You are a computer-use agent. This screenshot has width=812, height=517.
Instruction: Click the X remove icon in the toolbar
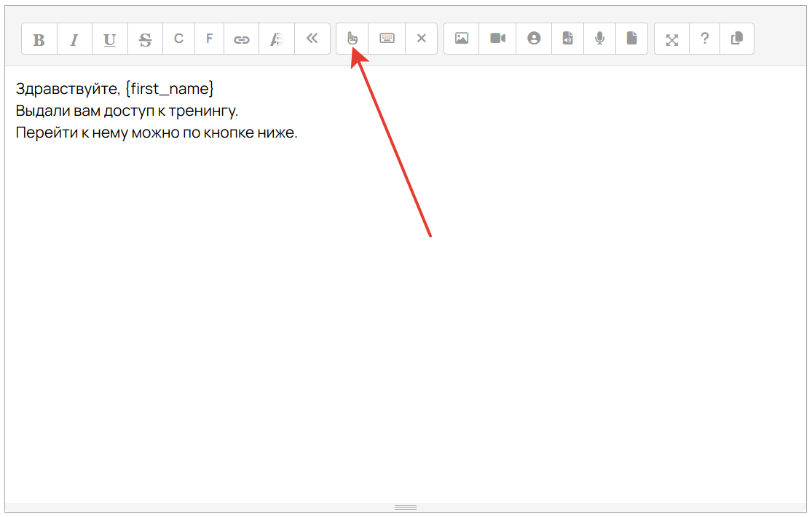[421, 39]
